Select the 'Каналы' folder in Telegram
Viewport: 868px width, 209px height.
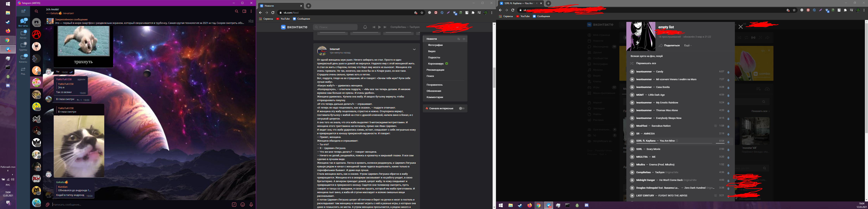coord(23,59)
